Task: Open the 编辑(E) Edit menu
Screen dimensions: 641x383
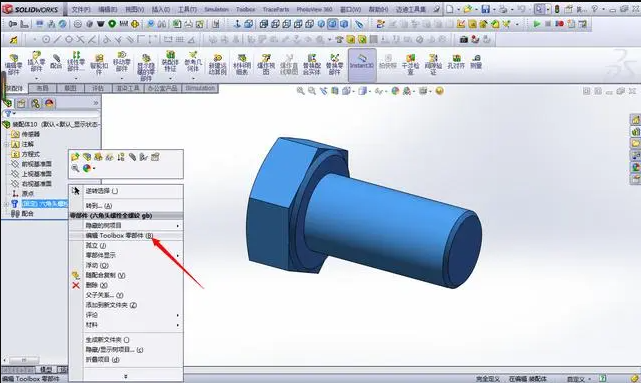Action: (x=108, y=9)
